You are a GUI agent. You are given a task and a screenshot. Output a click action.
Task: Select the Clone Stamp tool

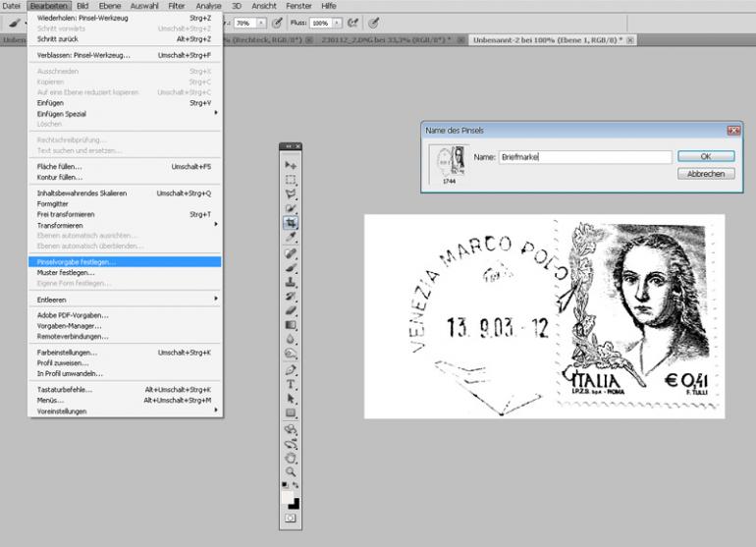pos(291,282)
